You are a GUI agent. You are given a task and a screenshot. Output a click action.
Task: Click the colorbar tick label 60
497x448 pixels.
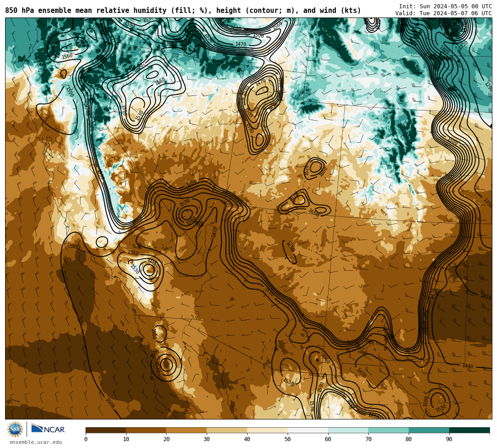click(328, 439)
